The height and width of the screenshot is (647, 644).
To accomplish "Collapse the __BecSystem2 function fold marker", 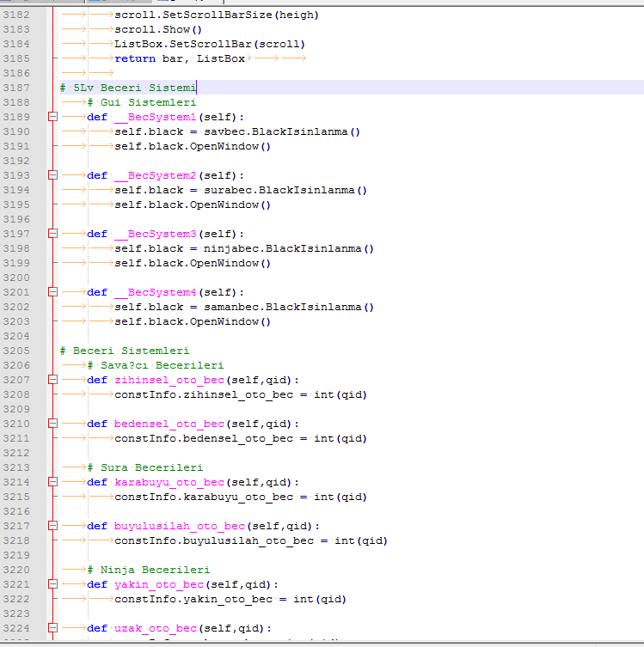I will [x=52, y=175].
